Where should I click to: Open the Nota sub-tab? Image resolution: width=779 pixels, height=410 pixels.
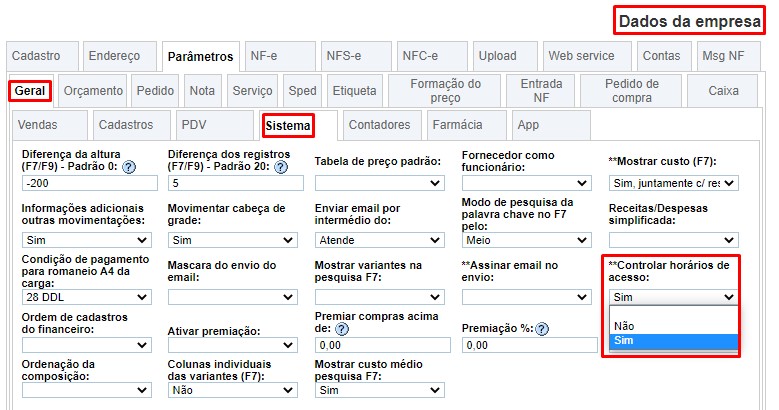(203, 91)
